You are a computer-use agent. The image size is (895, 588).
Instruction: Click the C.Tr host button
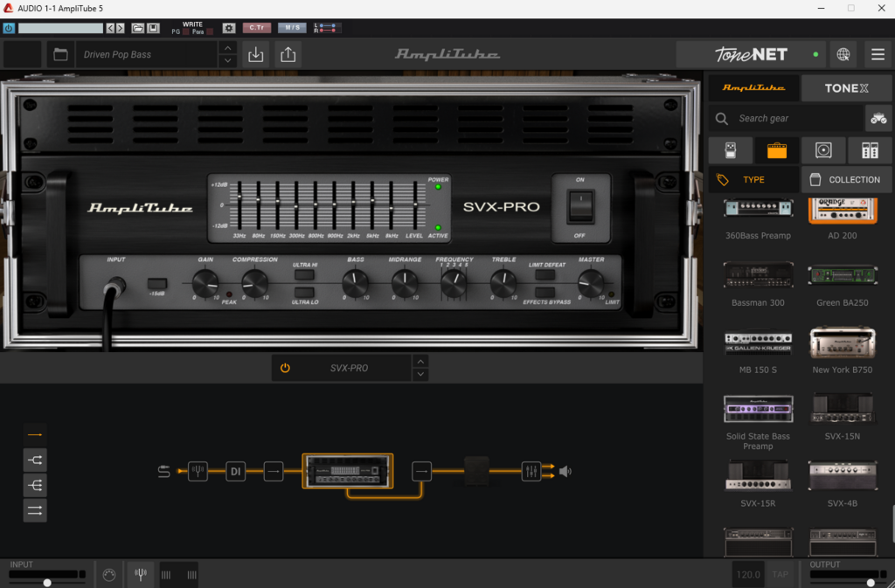click(256, 27)
